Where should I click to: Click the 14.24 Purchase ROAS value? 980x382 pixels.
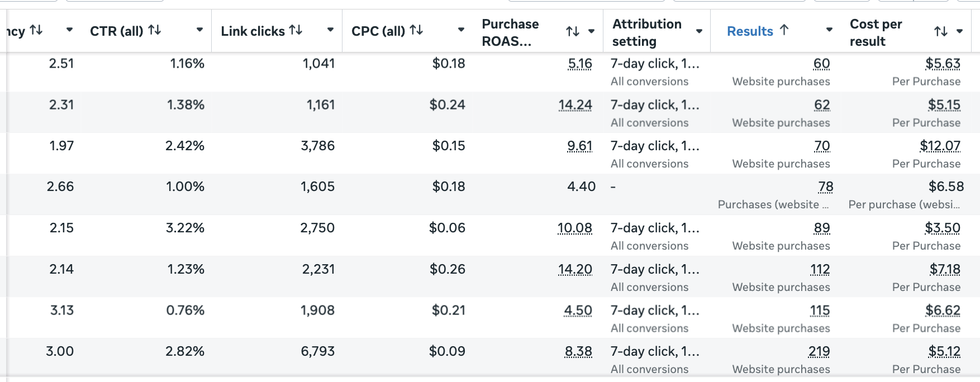click(575, 105)
